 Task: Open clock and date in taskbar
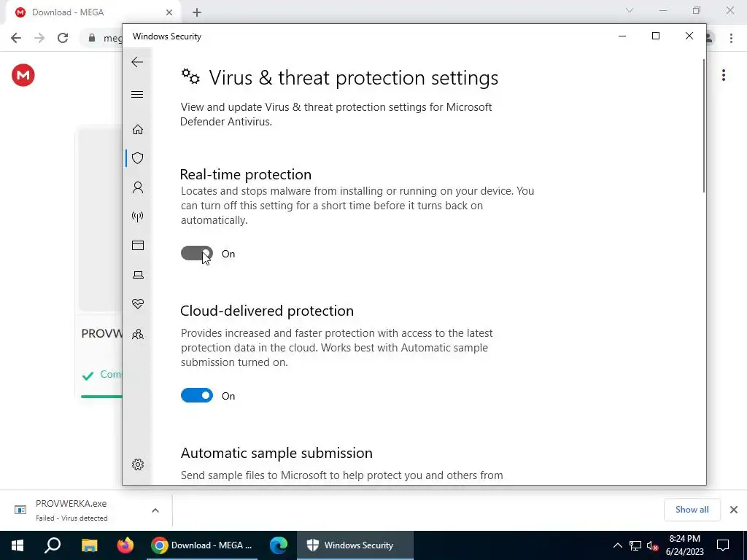684,545
